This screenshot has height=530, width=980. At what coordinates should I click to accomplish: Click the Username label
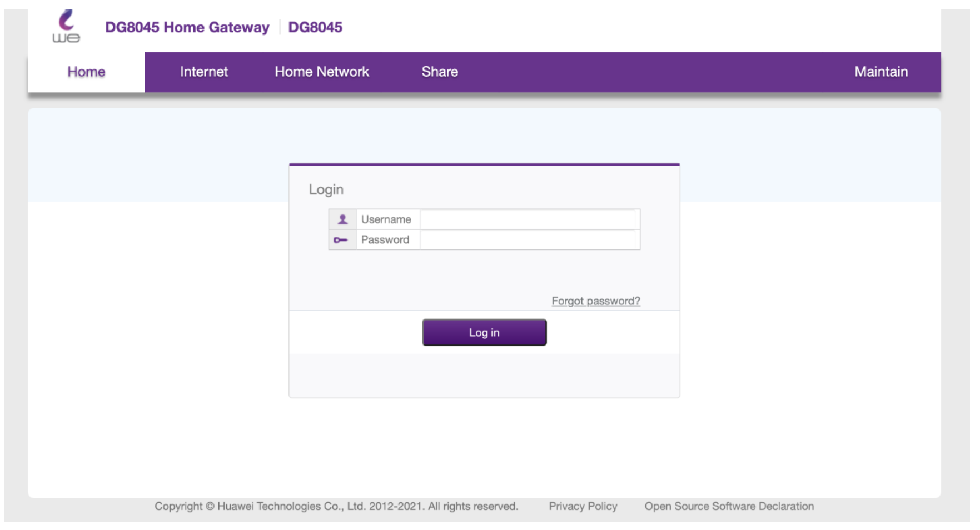pyautogui.click(x=386, y=219)
